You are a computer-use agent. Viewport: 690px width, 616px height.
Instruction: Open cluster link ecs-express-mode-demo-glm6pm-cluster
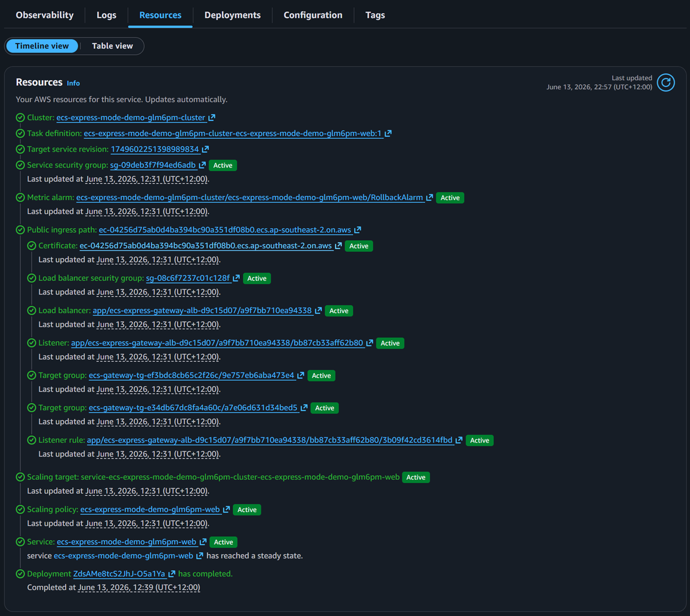tap(131, 118)
